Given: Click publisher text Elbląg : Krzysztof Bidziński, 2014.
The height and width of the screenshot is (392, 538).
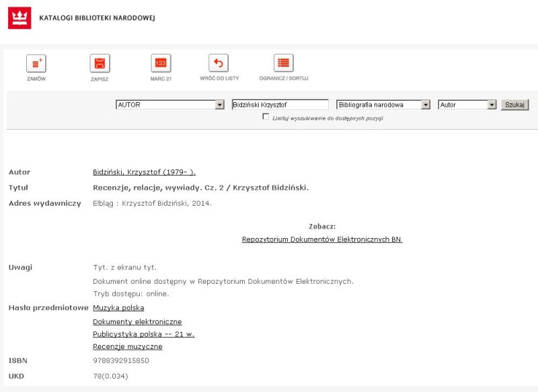Looking at the screenshot, I should click(x=152, y=203).
